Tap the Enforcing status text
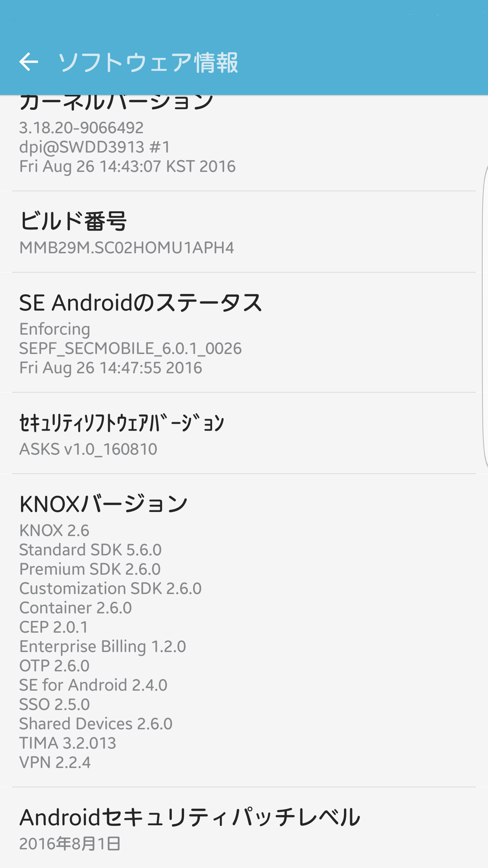Image resolution: width=488 pixels, height=868 pixels. (55, 329)
